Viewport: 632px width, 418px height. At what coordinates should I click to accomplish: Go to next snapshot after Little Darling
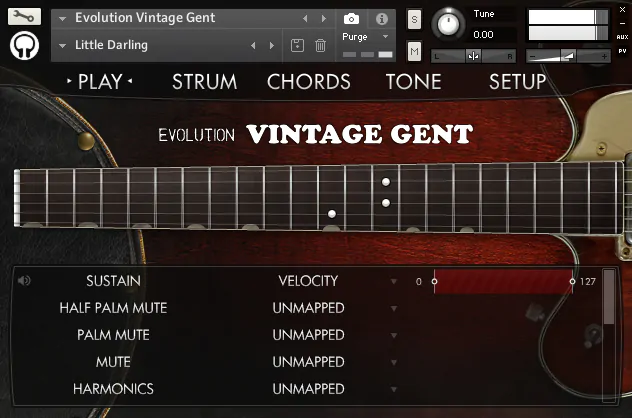click(x=271, y=45)
